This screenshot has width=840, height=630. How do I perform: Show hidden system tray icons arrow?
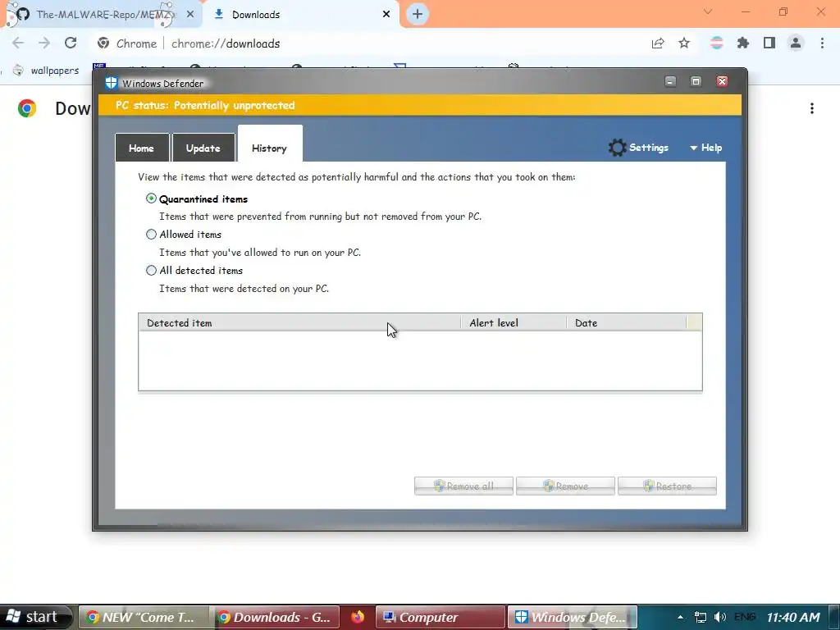(680, 617)
